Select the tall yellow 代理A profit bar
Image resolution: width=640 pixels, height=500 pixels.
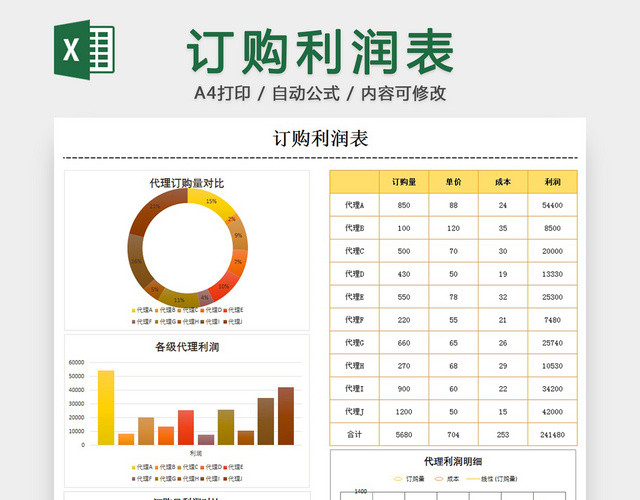[x=106, y=407]
